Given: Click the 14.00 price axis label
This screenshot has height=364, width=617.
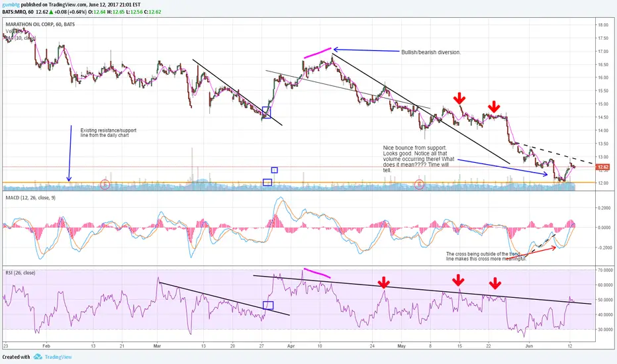Looking at the screenshot, I should (603, 130).
